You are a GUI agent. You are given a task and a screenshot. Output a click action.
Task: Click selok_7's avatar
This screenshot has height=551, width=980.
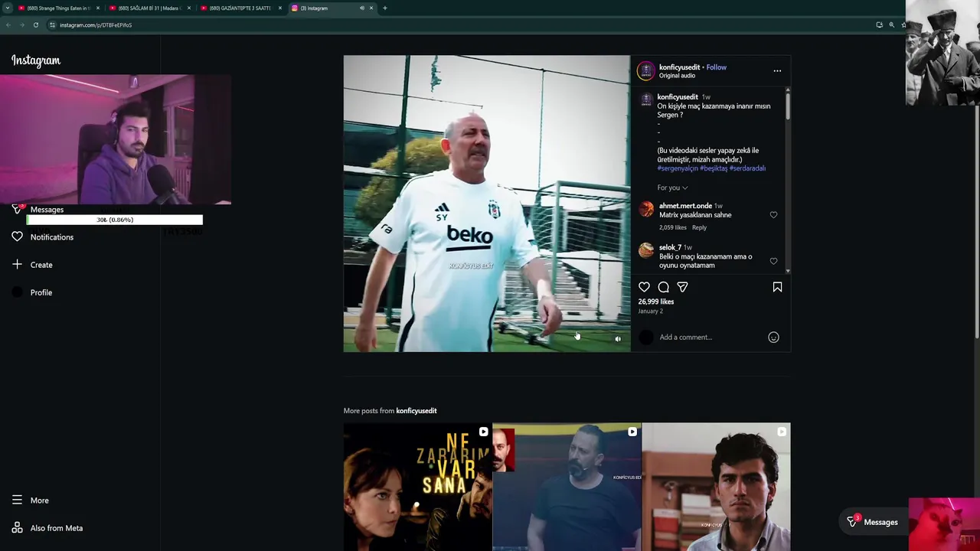pyautogui.click(x=646, y=251)
